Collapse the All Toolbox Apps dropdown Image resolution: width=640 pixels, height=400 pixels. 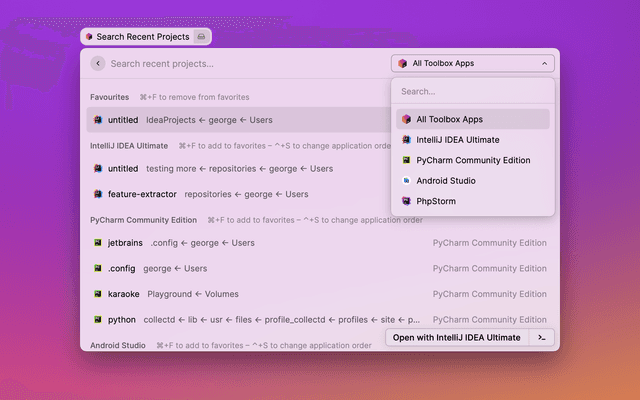click(x=544, y=63)
